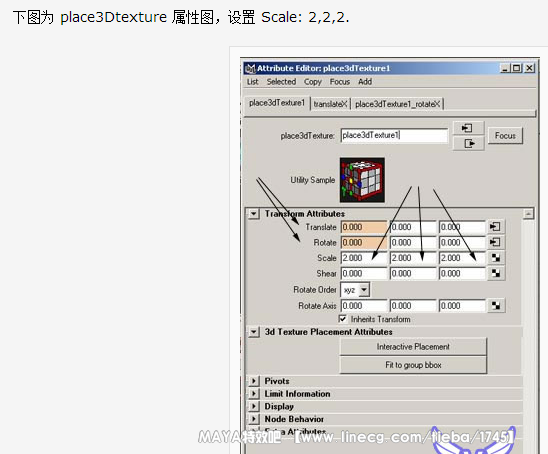Click the Focus button
This screenshot has width=548, height=454.
pyautogui.click(x=505, y=136)
